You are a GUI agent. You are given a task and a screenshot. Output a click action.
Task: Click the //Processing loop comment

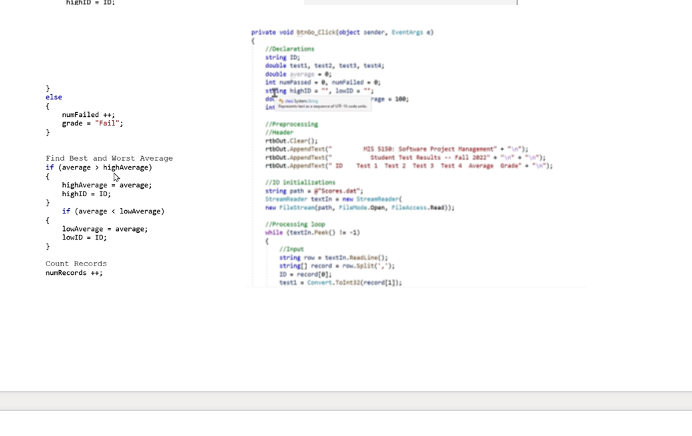coord(295,224)
